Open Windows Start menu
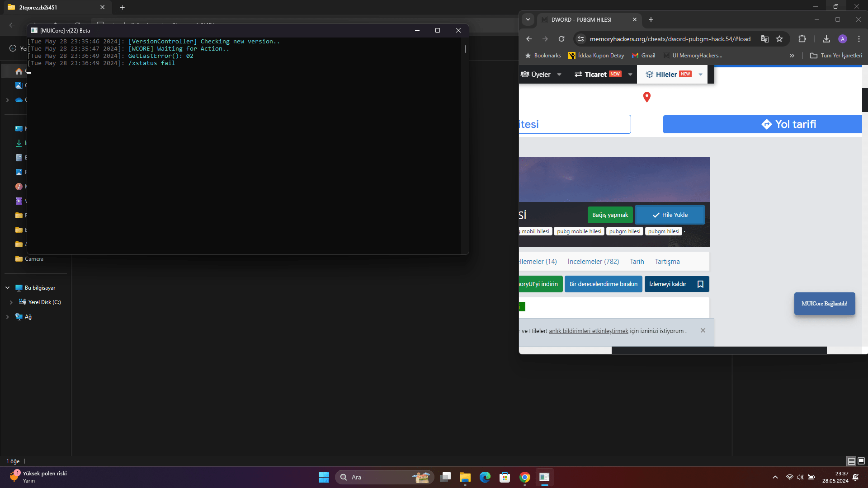The width and height of the screenshot is (868, 488). pos(324,477)
